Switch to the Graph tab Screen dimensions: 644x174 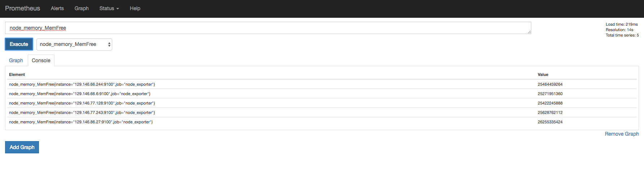(x=16, y=60)
